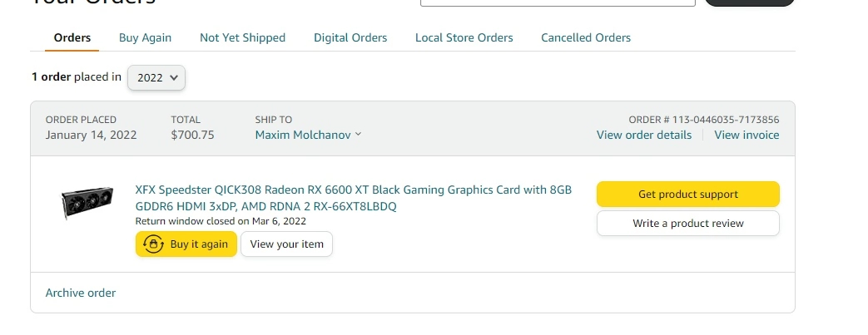Image resolution: width=868 pixels, height=335 pixels.
Task: Open the Local Store Orders tab
Action: pos(464,37)
